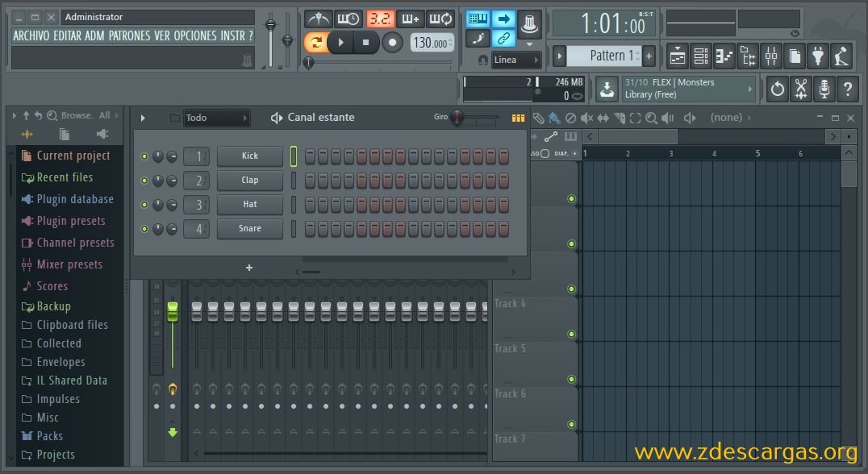Click the Snare channel button
The width and height of the screenshot is (868, 474).
249,228
